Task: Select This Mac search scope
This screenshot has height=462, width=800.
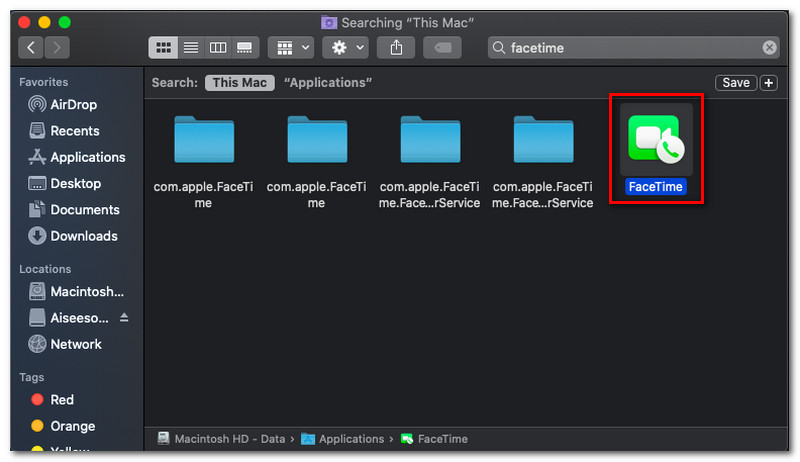Action: coord(240,83)
